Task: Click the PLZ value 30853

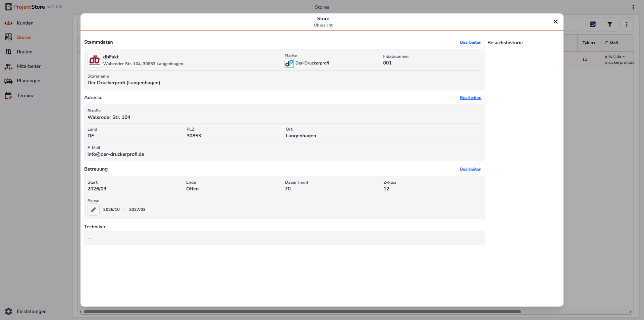Action: tap(194, 136)
